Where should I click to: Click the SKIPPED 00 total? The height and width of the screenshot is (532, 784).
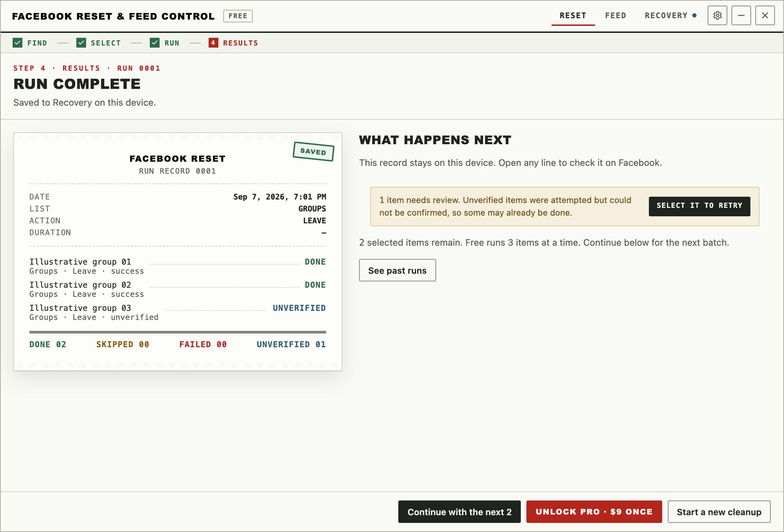click(x=123, y=344)
